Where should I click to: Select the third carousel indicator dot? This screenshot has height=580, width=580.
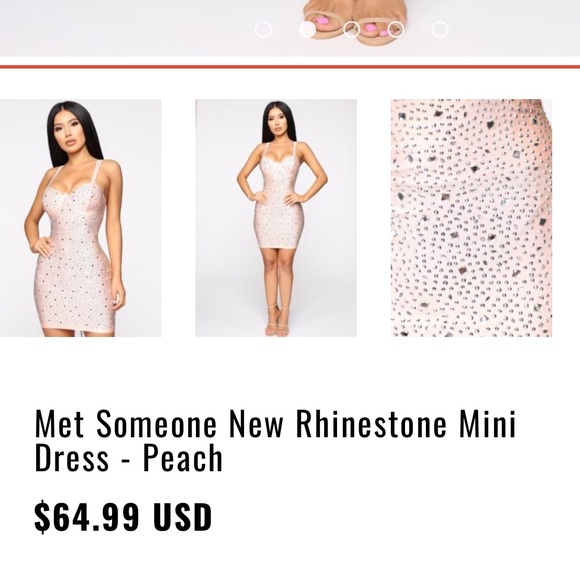click(x=351, y=30)
